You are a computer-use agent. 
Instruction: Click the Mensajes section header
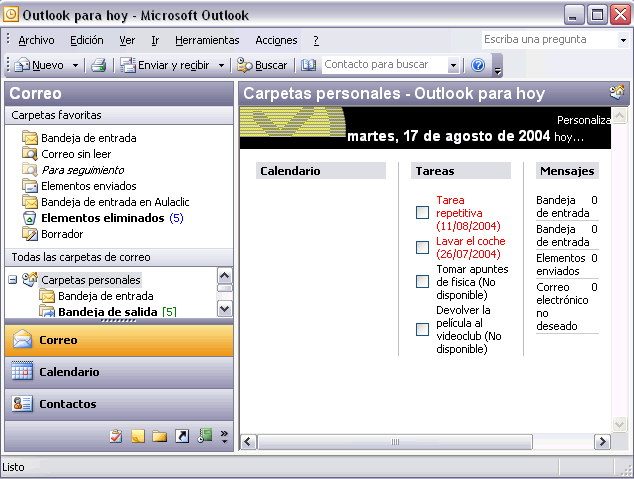coord(567,171)
